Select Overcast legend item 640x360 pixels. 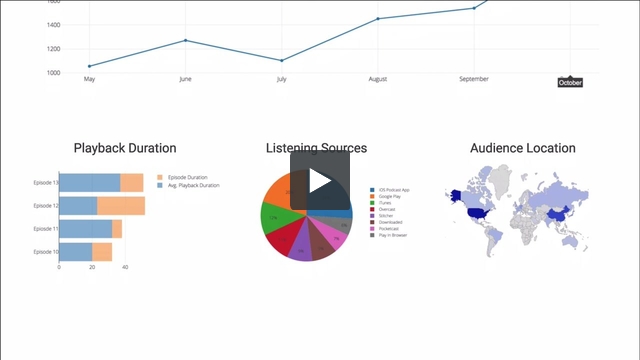tap(382, 209)
